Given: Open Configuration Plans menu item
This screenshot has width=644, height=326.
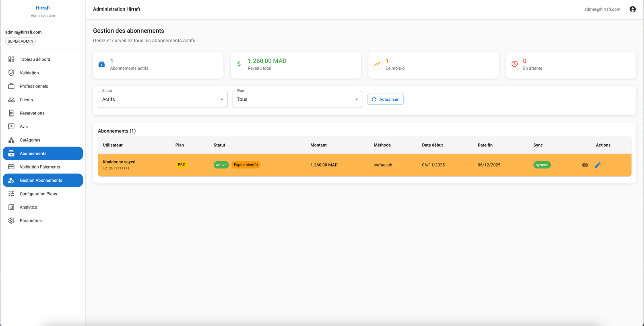Looking at the screenshot, I should point(43,194).
